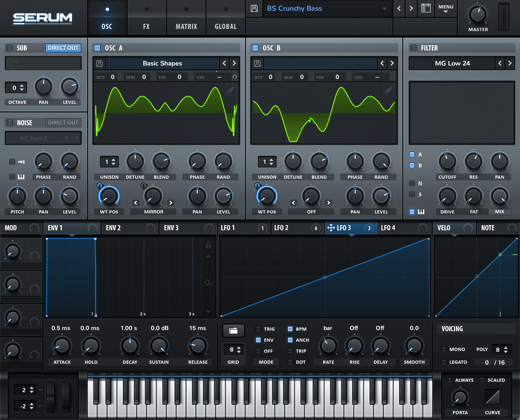
Task: Toggle the LFO BPM sync option
Action: pos(290,329)
